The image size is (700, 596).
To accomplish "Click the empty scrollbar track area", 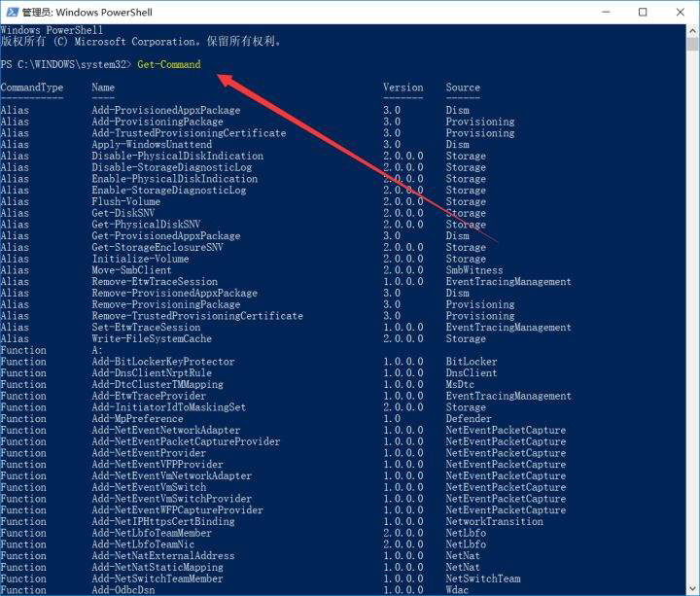I will (692, 312).
